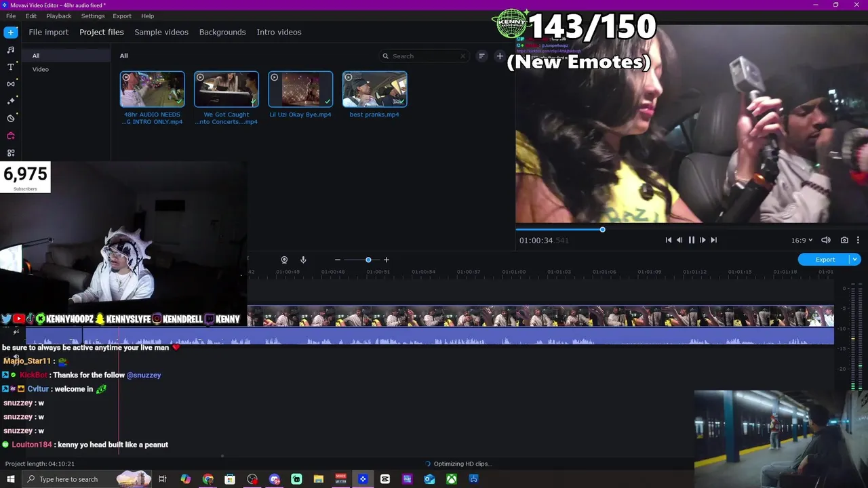Click the timeline zoom out minus icon

pos(337,260)
